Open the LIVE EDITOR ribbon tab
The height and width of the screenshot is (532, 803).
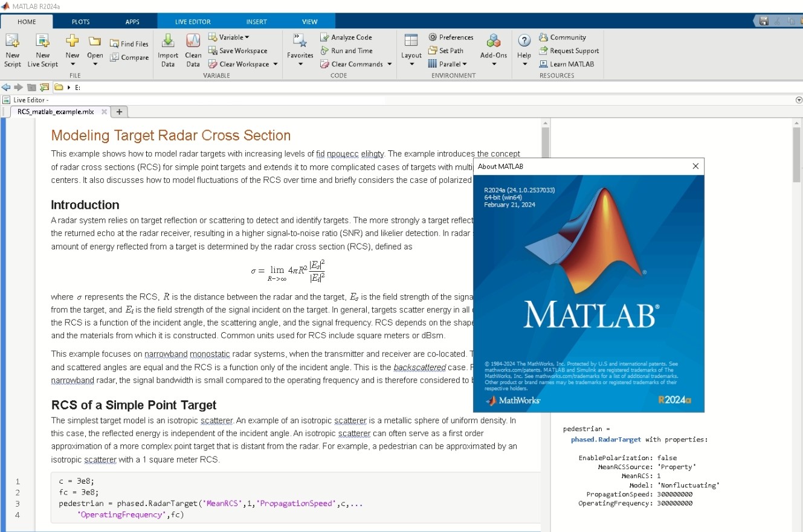point(193,22)
